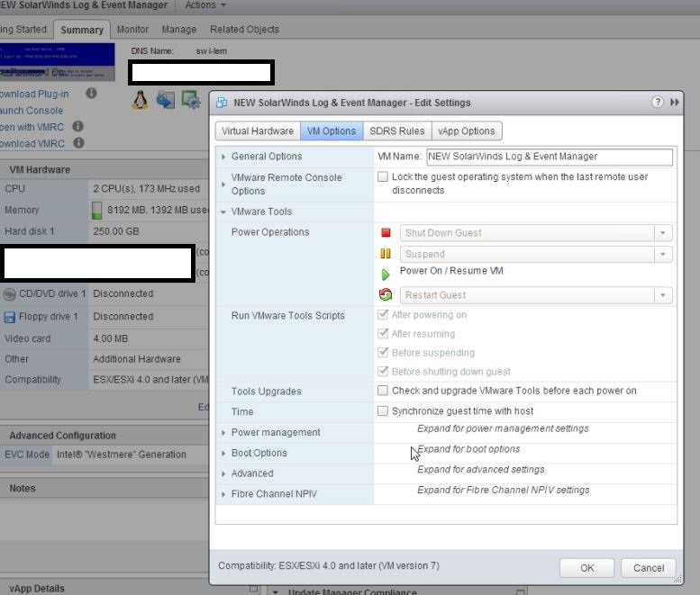The height and width of the screenshot is (595, 700).
Task: Toggle Before shutting down guest checkbox
Action: [x=383, y=371]
